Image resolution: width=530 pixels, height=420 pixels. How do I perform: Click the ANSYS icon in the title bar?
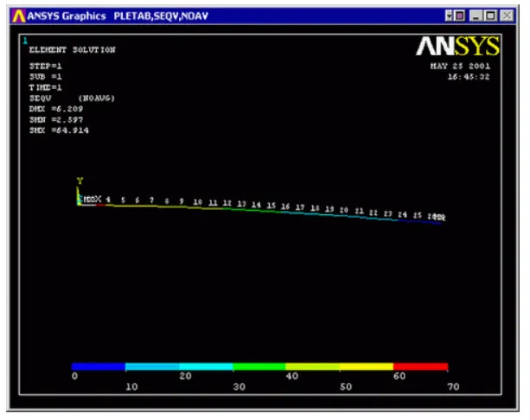tap(19, 16)
